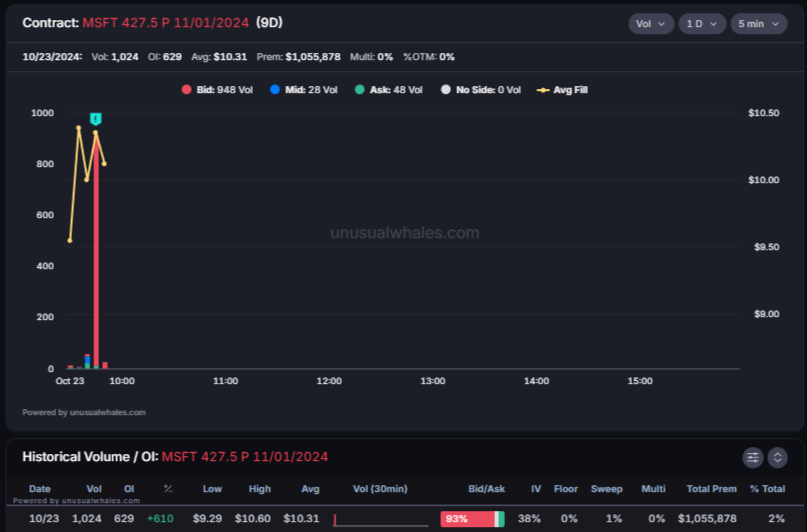Image resolution: width=807 pixels, height=532 pixels.
Task: Click the Vol (30min) column header
Action: [x=380, y=489]
